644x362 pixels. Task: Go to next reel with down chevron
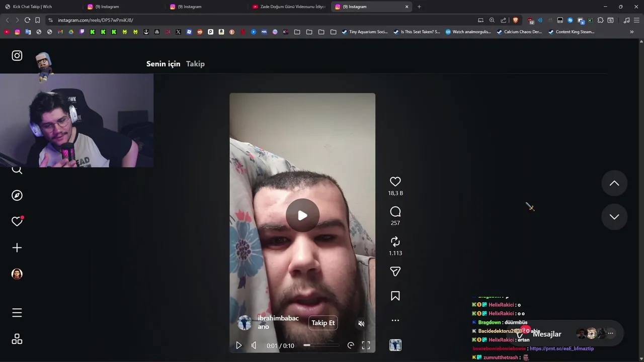614,217
